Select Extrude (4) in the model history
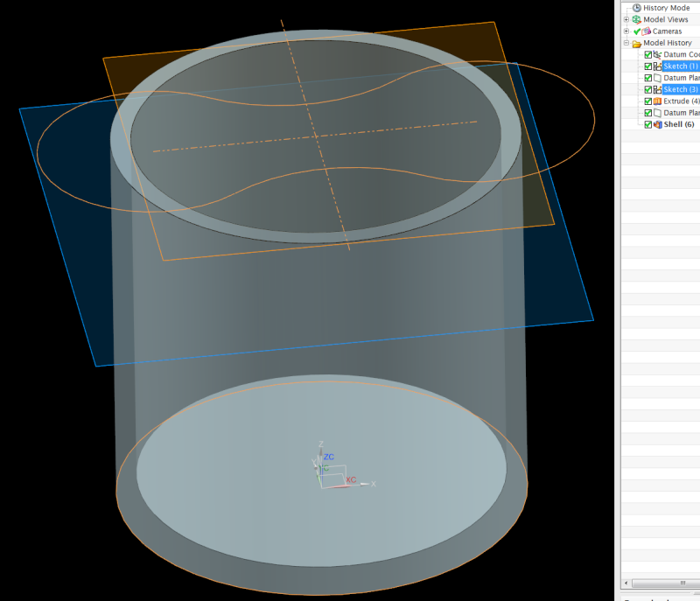 click(682, 101)
